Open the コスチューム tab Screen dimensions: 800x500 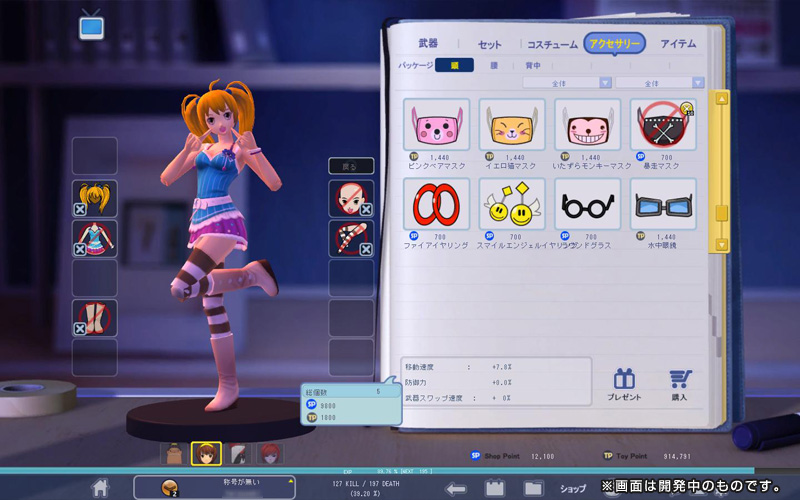[x=552, y=44]
